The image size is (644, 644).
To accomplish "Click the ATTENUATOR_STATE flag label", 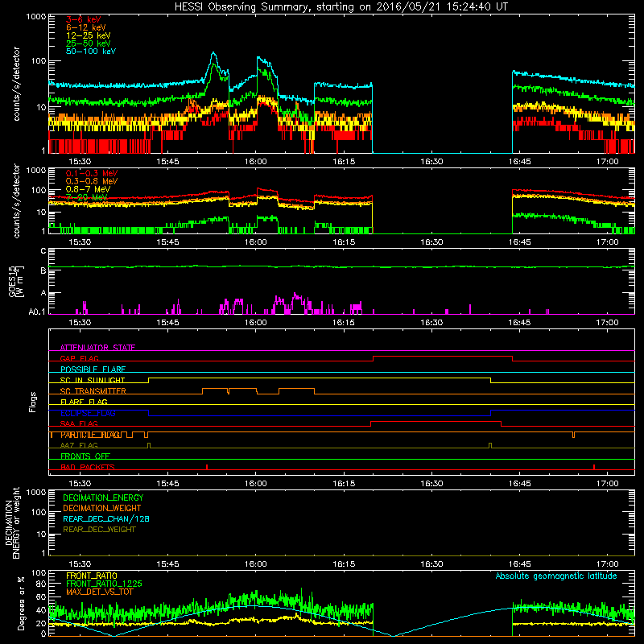I will [x=97, y=348].
